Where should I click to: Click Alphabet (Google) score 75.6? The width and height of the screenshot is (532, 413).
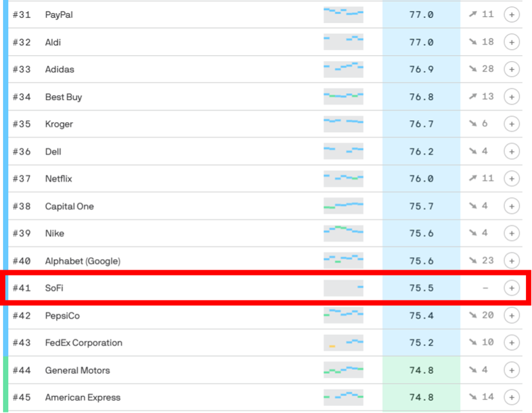421,261
